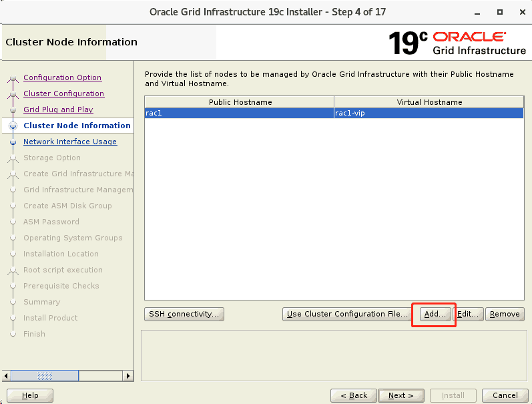Click the ASM Password step label

coord(51,222)
